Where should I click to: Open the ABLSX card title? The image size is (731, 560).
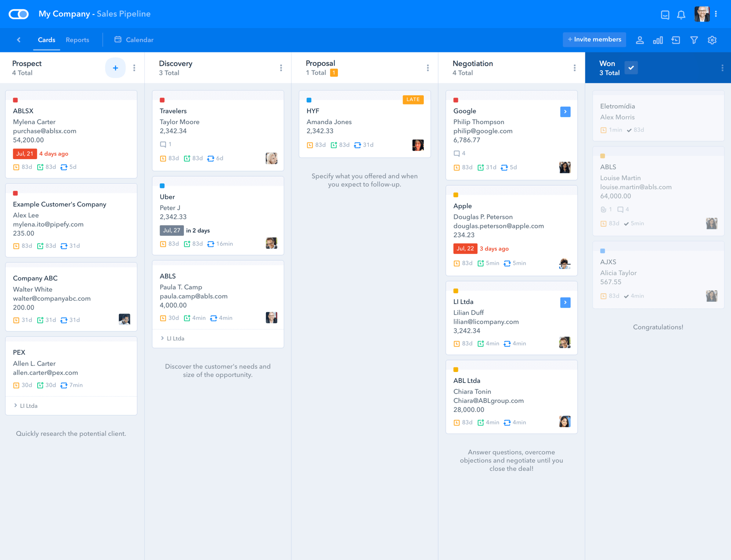(x=23, y=111)
